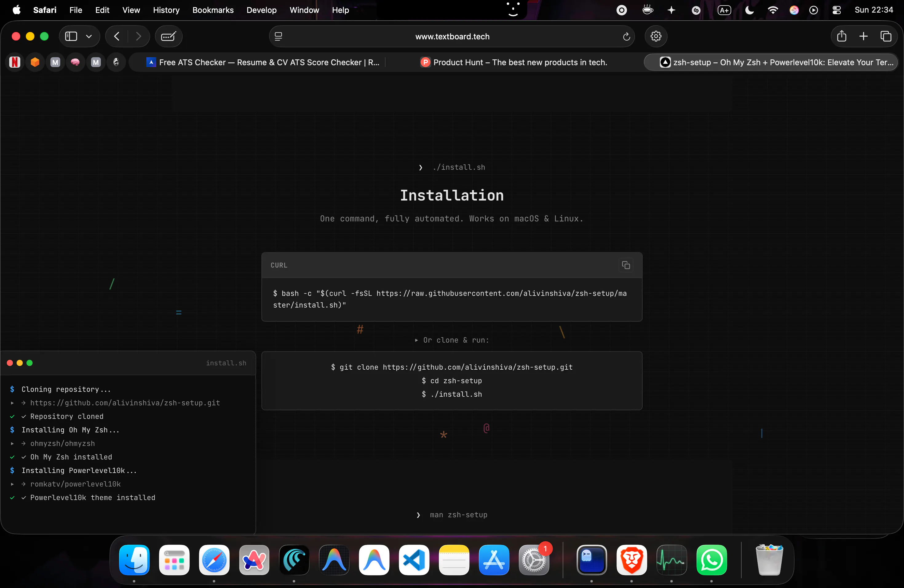904x588 pixels.
Task: Open Notes from the Dock
Action: [x=454, y=560]
